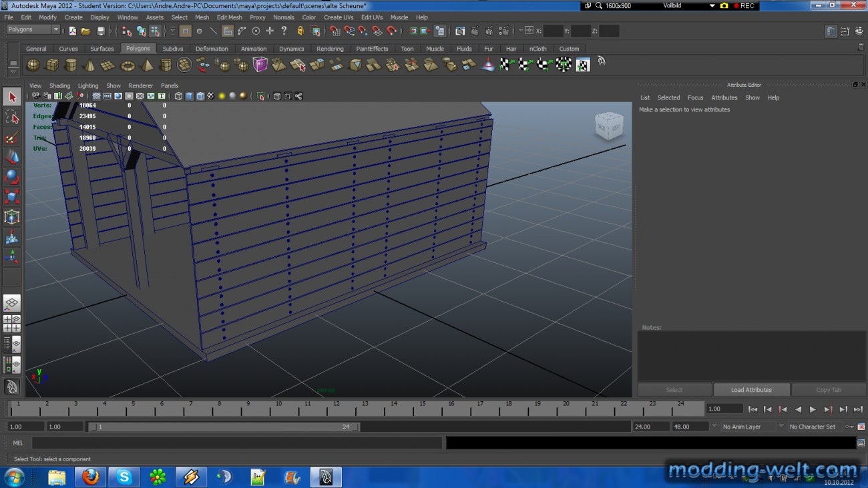868x488 pixels.
Task: Activate the Paint Selection tool
Action: (x=12, y=137)
